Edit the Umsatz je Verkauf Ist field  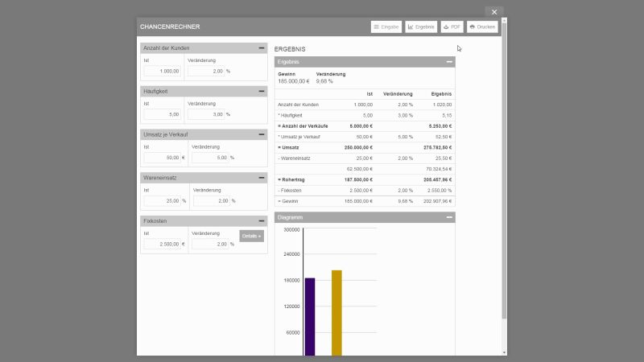[x=161, y=158]
